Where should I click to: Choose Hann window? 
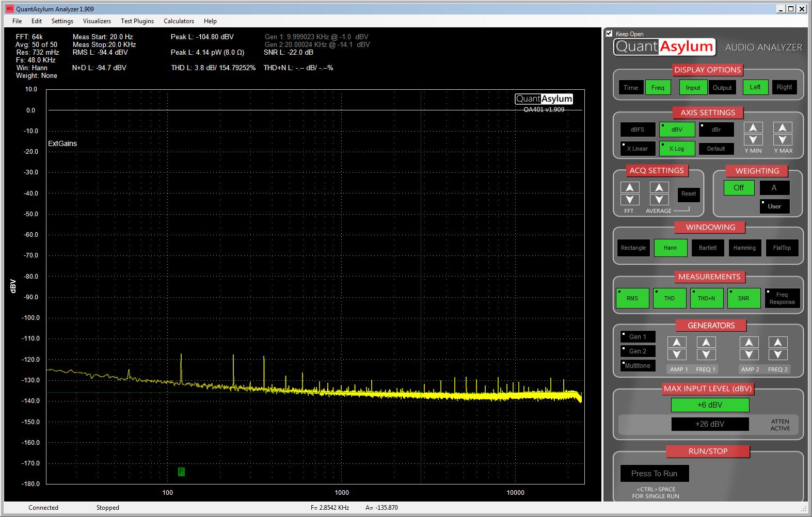click(x=670, y=248)
